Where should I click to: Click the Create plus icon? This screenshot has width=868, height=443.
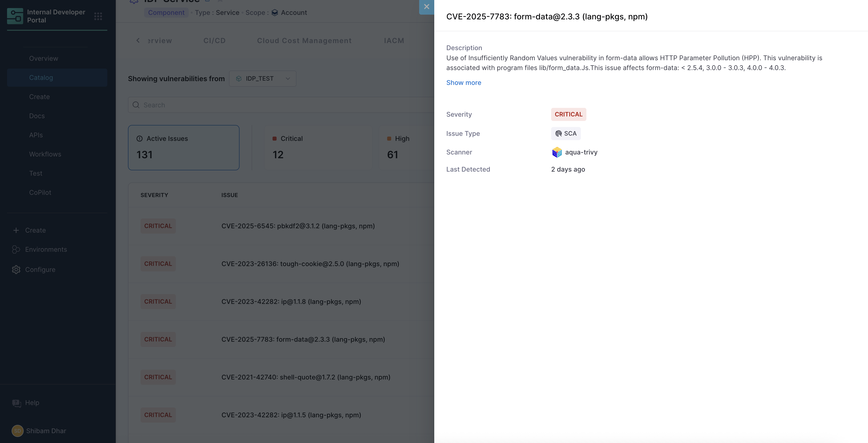[16, 230]
